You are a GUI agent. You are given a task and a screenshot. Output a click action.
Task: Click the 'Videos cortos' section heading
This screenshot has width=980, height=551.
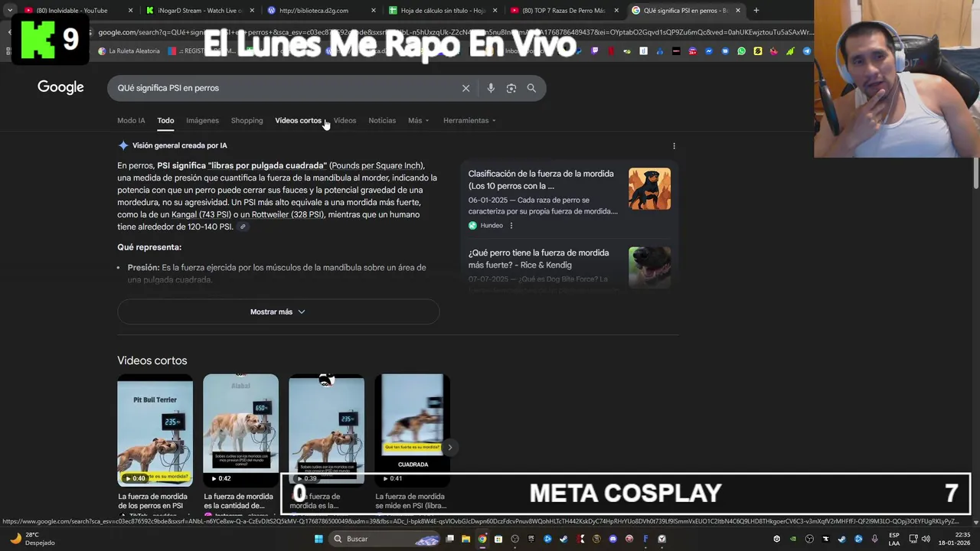152,360
